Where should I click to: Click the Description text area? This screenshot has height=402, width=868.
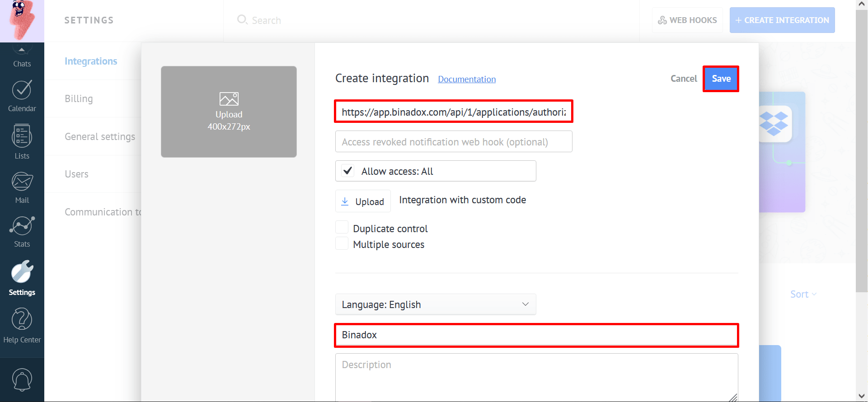(x=536, y=377)
